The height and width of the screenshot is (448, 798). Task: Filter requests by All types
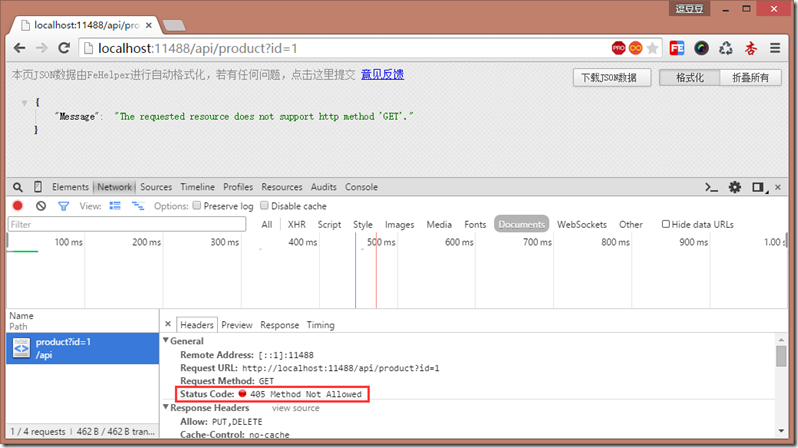tap(267, 225)
